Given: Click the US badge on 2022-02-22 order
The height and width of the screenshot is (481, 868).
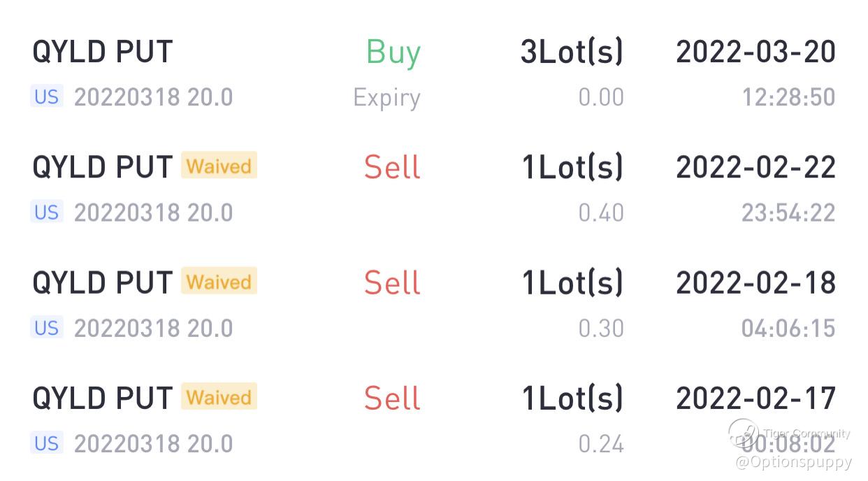Looking at the screenshot, I should [47, 212].
